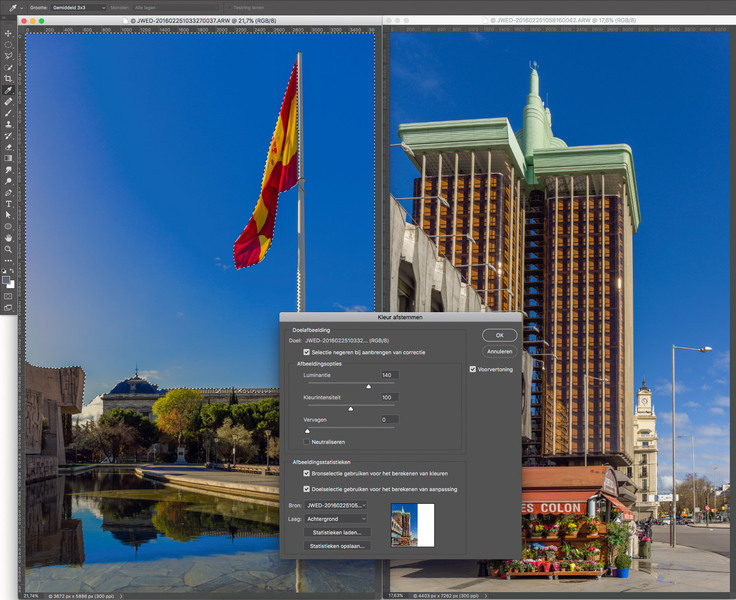Click the foreground color swatch
The width and height of the screenshot is (736, 600).
[x=6, y=280]
